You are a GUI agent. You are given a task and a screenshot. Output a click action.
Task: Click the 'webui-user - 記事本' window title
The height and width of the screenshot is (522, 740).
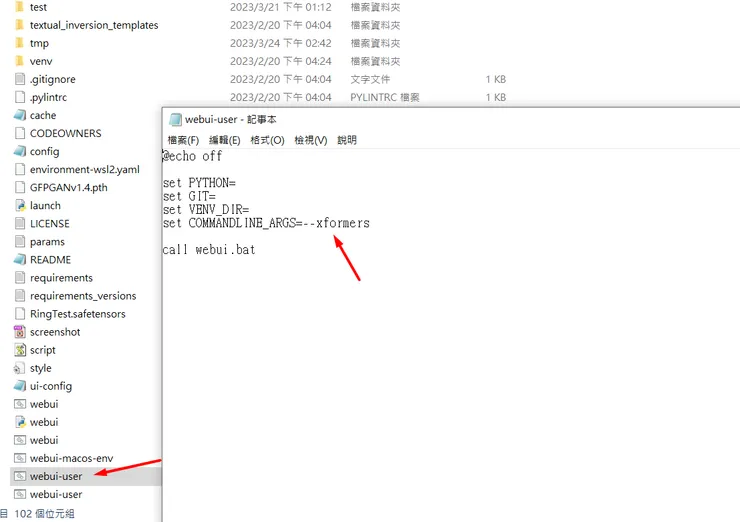[x=231, y=119]
